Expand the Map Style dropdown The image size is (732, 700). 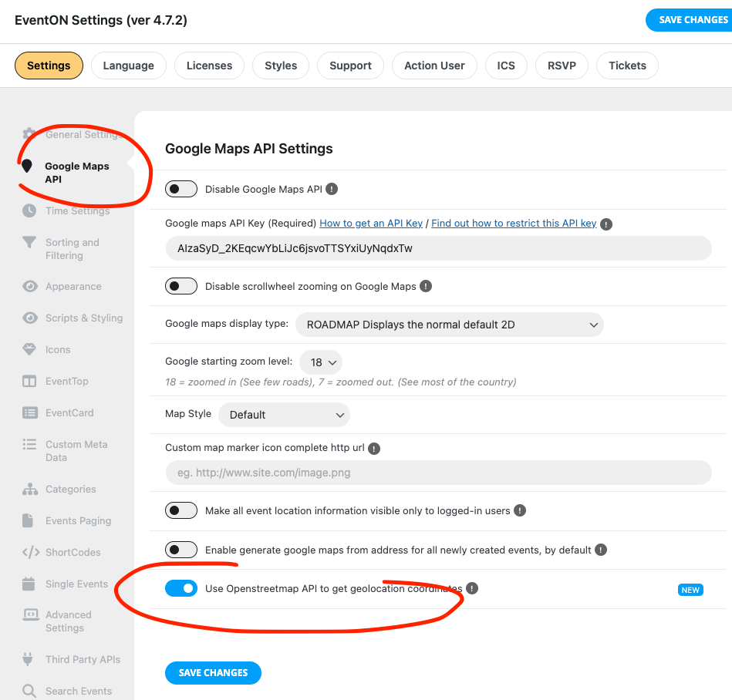[284, 415]
